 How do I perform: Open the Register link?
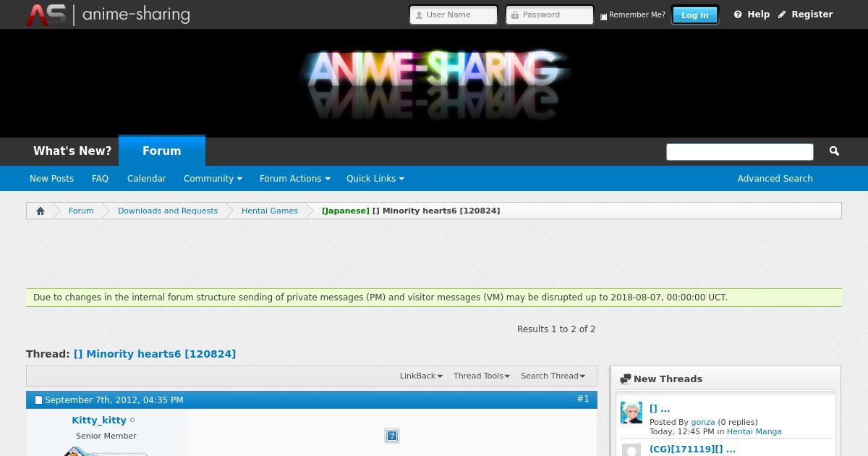[812, 14]
